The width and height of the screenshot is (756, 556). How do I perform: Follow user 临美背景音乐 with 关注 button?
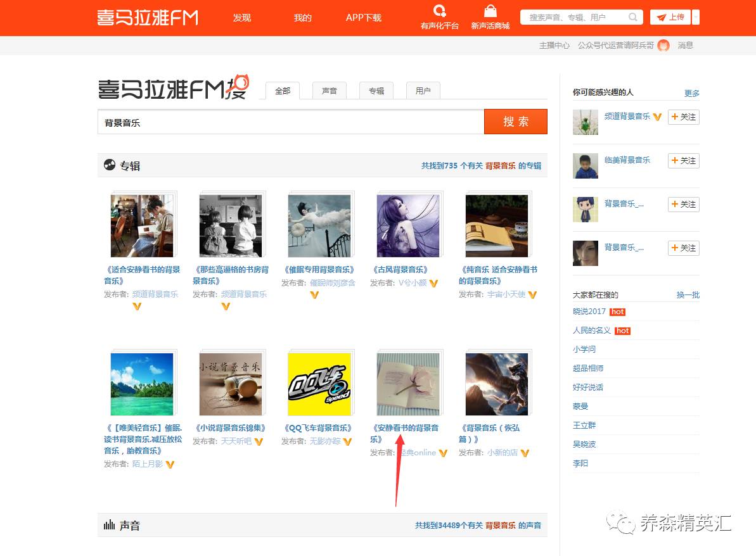683,160
